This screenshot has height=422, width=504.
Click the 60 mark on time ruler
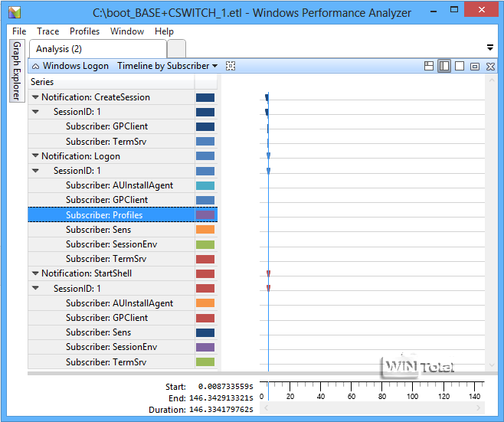[x=352, y=396]
